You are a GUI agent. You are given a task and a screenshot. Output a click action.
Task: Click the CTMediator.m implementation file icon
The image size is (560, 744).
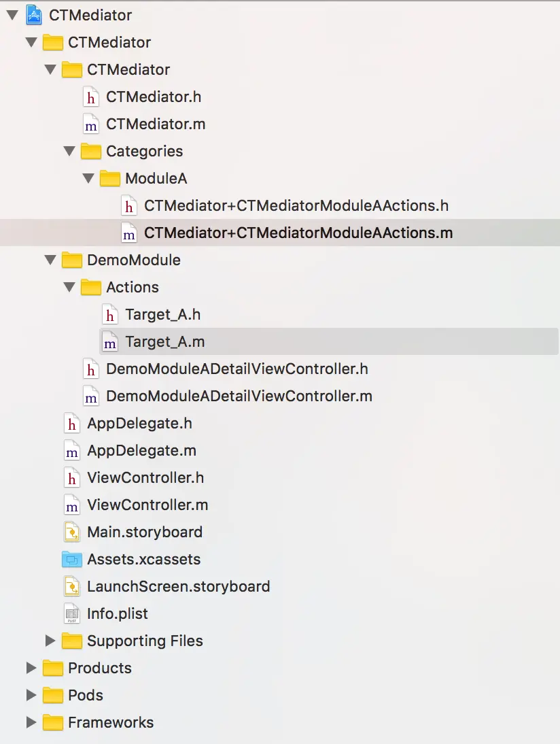point(90,124)
